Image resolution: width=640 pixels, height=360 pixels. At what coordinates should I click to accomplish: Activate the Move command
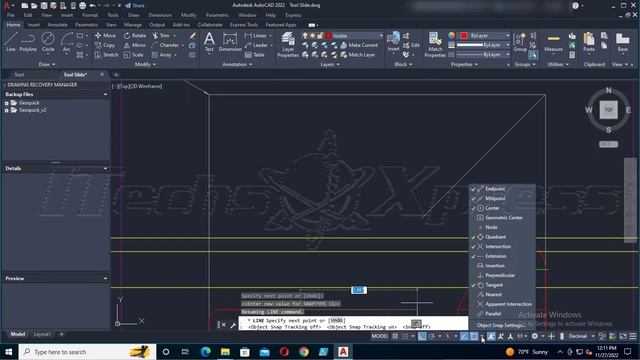(x=105, y=36)
